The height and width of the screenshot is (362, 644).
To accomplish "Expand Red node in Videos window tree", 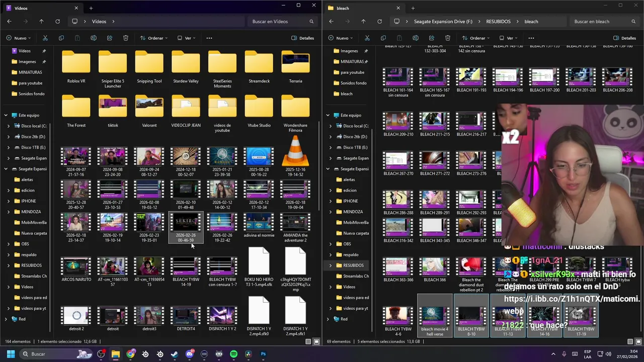I will 6,319.
